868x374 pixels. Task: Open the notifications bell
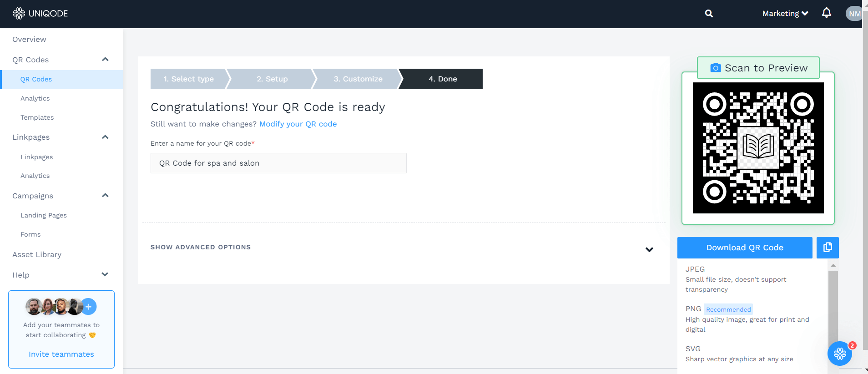827,13
